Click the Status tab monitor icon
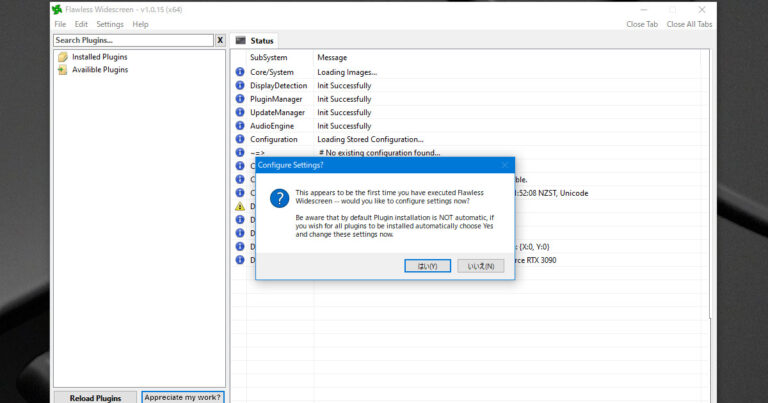 point(240,41)
